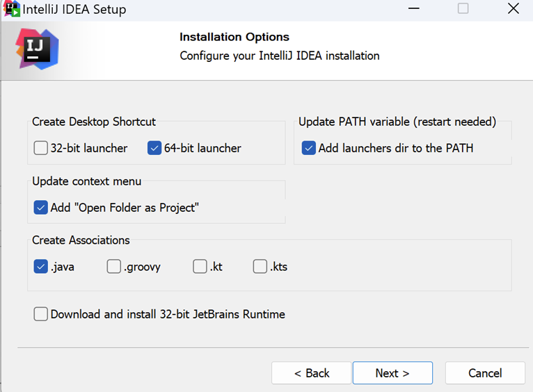The height and width of the screenshot is (392, 533).
Task: Click the IntelliJ IDEA Setup title text
Action: (74, 9)
